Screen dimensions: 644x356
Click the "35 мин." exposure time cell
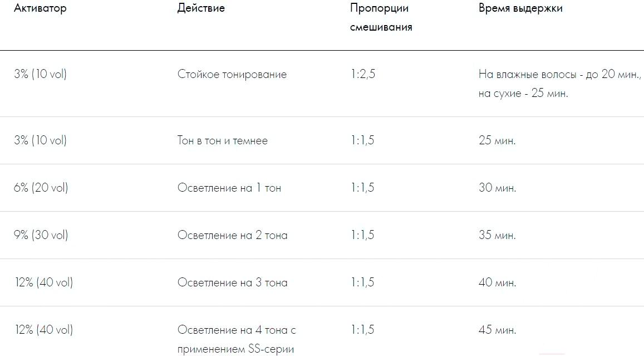tap(497, 235)
